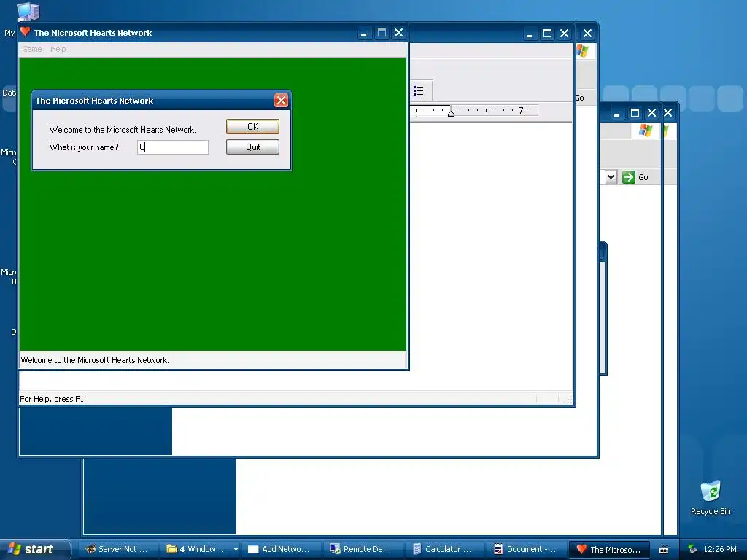Click the heart icon in Hearts title bar
This screenshot has height=560, width=747.
[26, 32]
